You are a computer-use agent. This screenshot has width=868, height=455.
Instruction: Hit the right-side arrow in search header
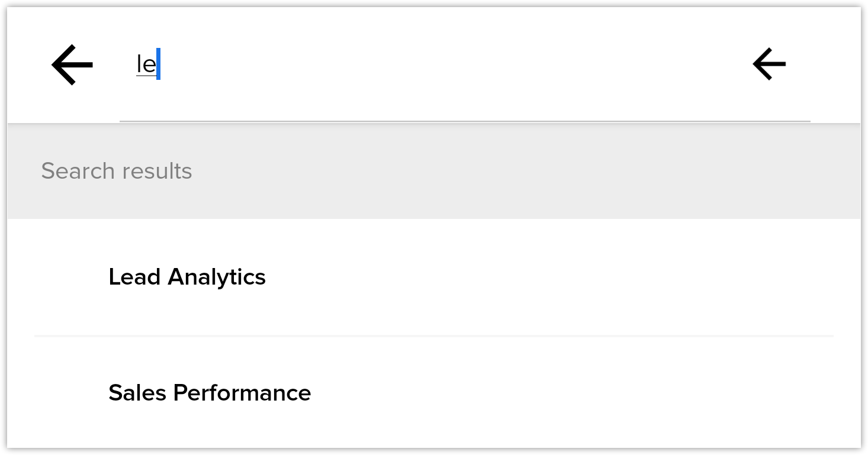tap(769, 64)
